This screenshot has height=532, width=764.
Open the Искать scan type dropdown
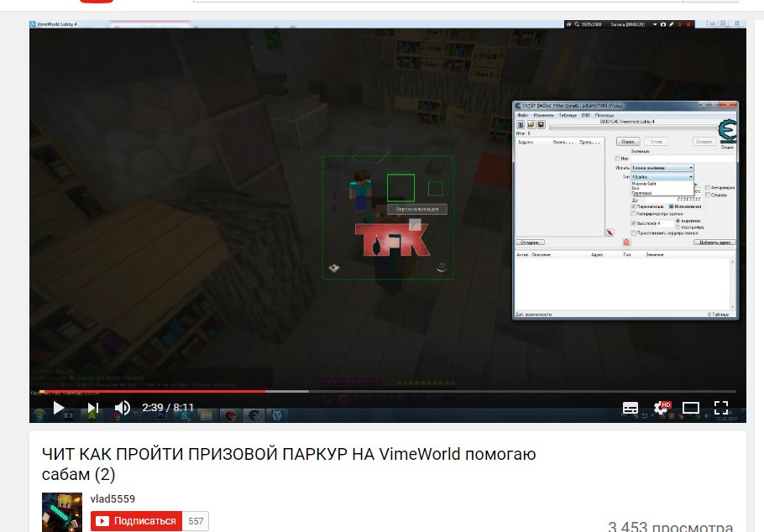662,168
